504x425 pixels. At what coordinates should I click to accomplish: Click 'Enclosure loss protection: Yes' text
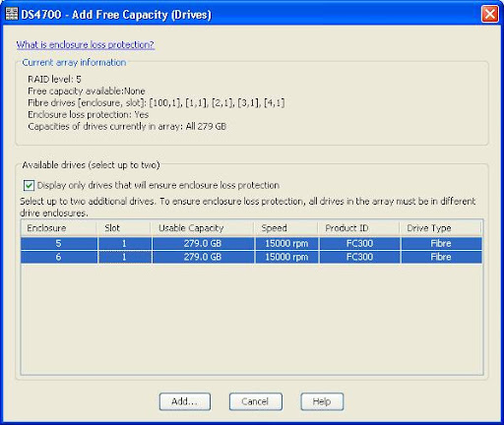click(88, 115)
